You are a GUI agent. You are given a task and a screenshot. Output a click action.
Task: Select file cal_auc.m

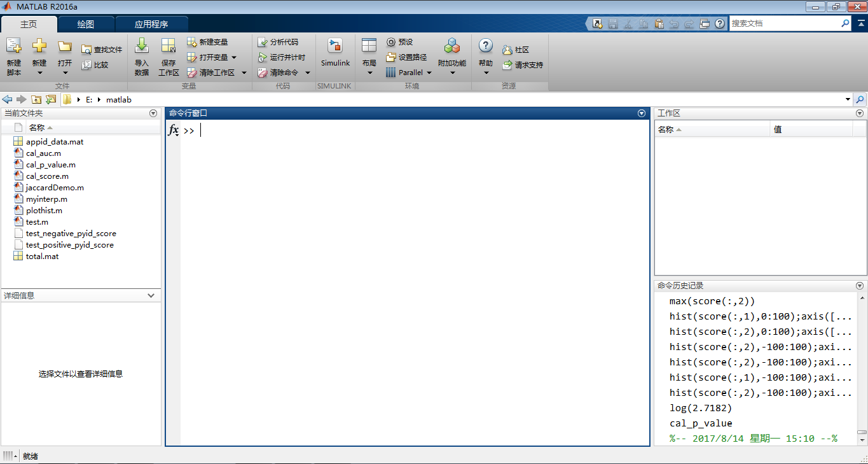[43, 153]
